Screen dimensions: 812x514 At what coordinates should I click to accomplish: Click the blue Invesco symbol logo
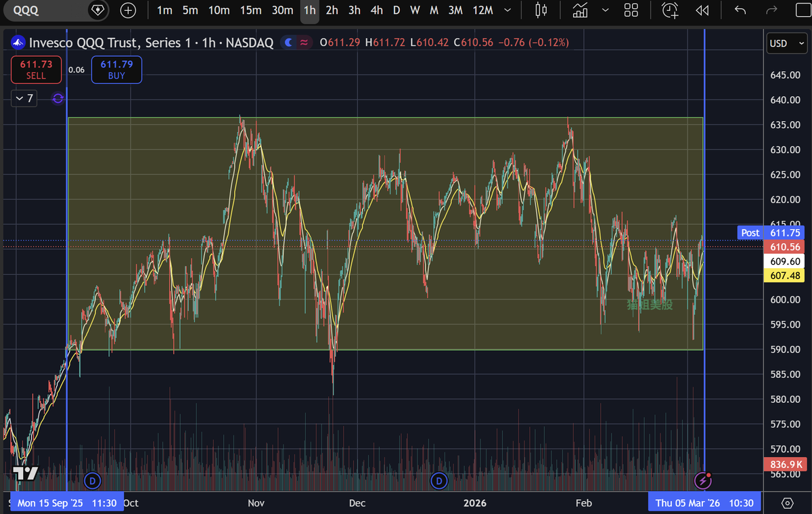(x=18, y=42)
